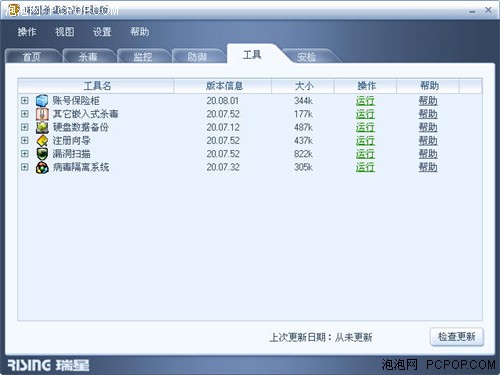The width and height of the screenshot is (500, 375).
Task: Click the 822k size value
Action: pyautogui.click(x=303, y=154)
